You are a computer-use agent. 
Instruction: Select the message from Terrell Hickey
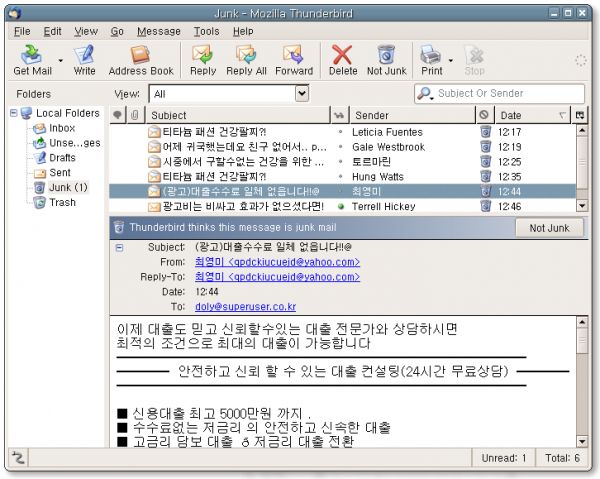(x=342, y=207)
